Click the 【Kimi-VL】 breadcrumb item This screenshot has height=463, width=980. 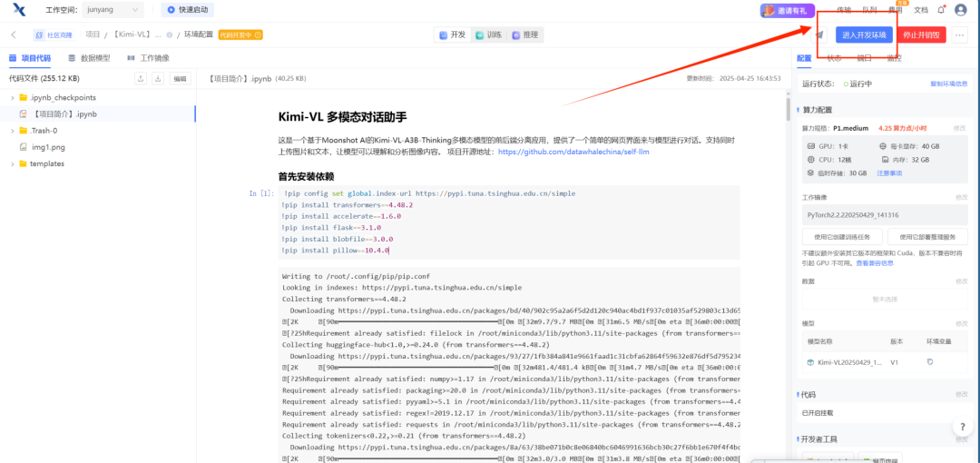tap(137, 35)
